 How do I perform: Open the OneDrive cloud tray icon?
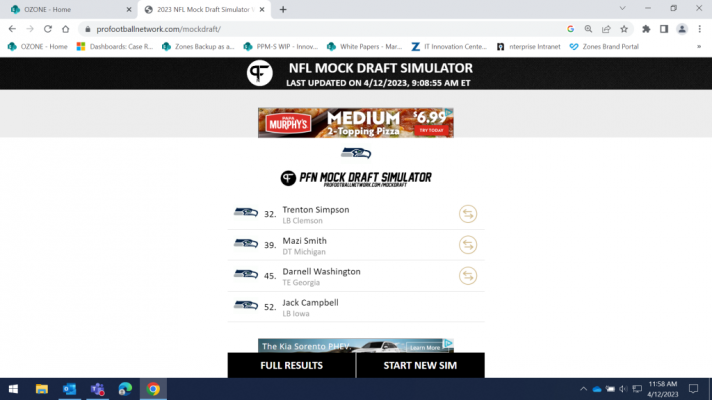(x=597, y=389)
